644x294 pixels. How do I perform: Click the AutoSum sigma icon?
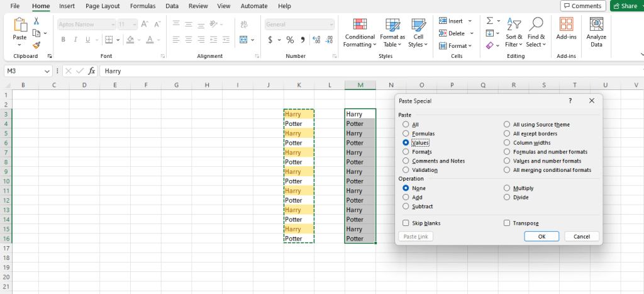(x=490, y=21)
